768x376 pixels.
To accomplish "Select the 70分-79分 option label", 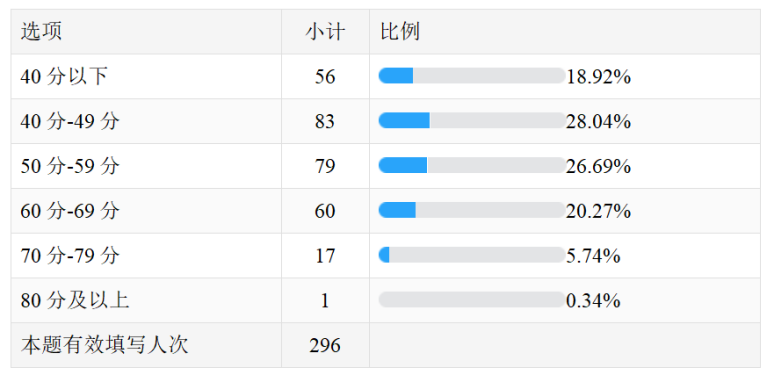I will 70,256.
